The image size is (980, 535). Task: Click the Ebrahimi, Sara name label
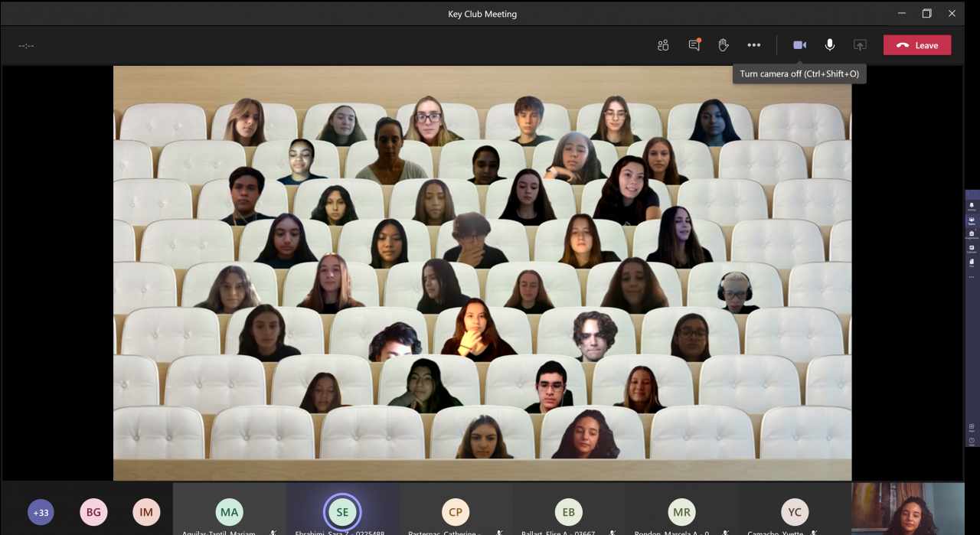tap(339, 533)
